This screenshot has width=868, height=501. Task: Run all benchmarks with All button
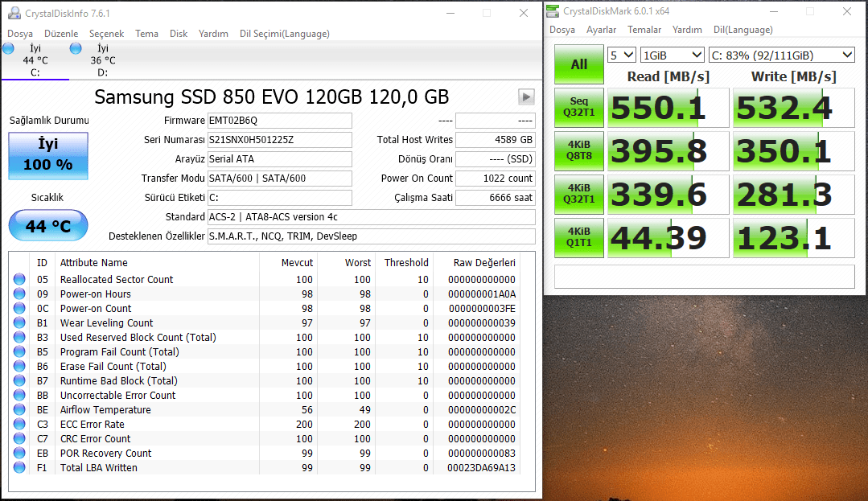coord(579,64)
